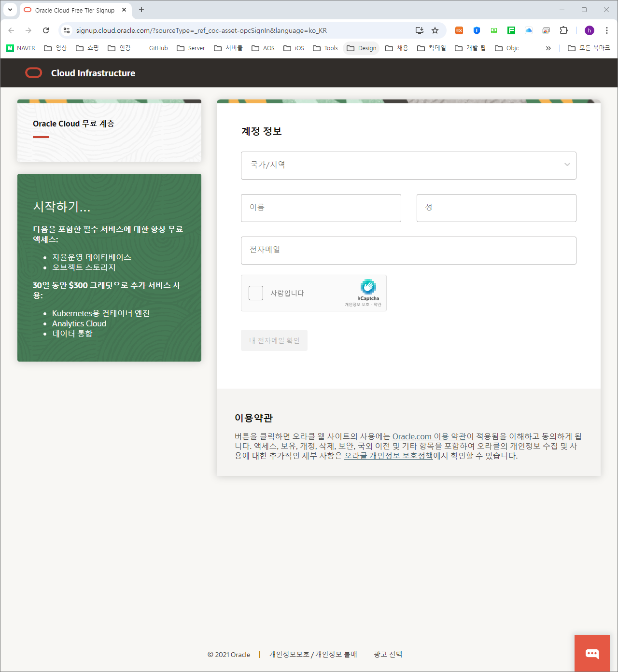Go back with the browser back arrow
The image size is (618, 672).
(x=11, y=30)
